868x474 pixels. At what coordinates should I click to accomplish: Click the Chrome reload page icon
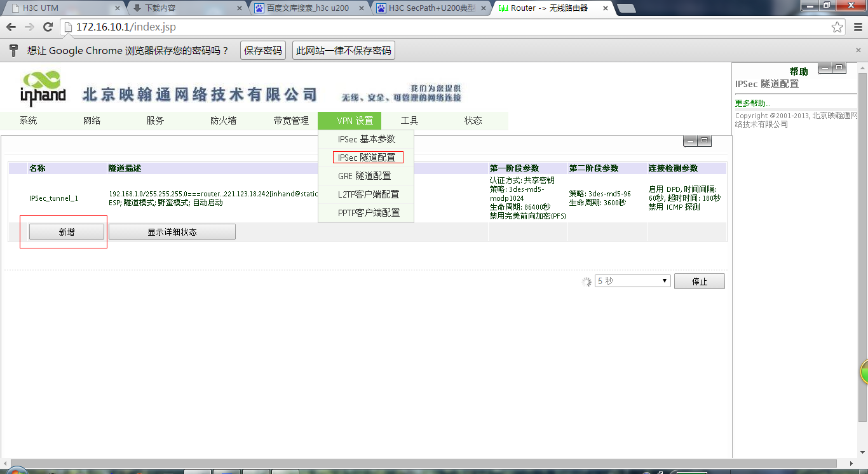(x=48, y=27)
